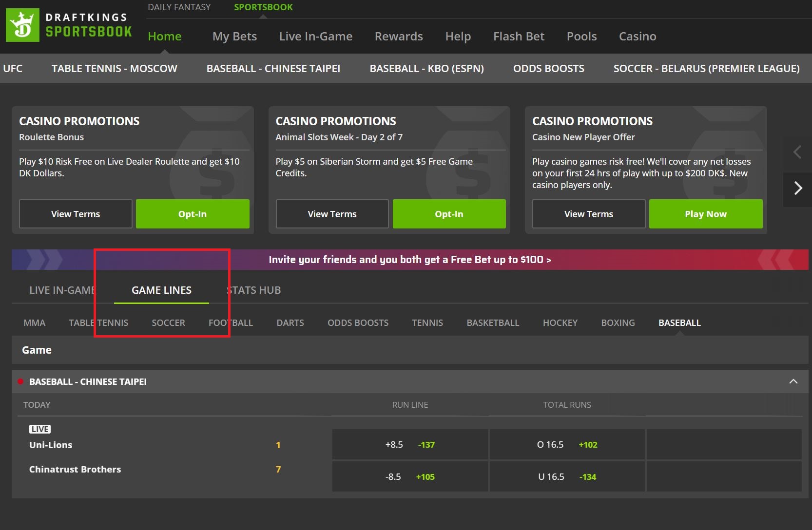The image size is (812, 530).
Task: Select the Hockey sport tab
Action: click(560, 323)
